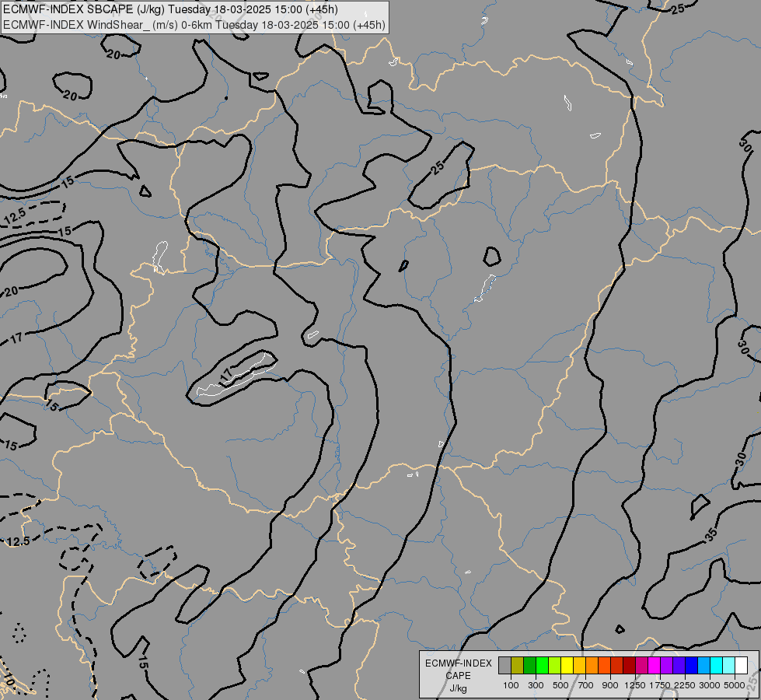Click the 35 wind shear contour label
The width and height of the screenshot is (761, 700).
pos(711,534)
